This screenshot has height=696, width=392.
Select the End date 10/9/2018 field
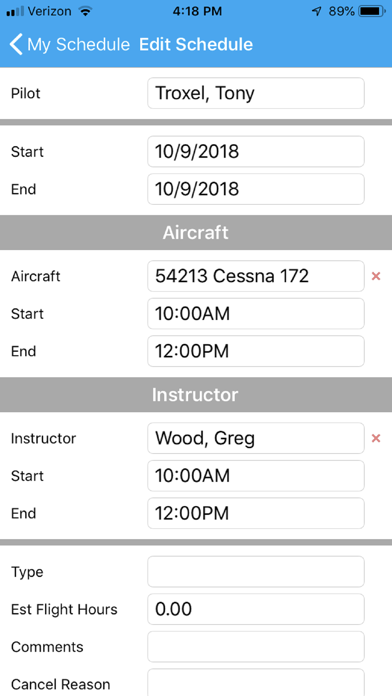coord(256,189)
